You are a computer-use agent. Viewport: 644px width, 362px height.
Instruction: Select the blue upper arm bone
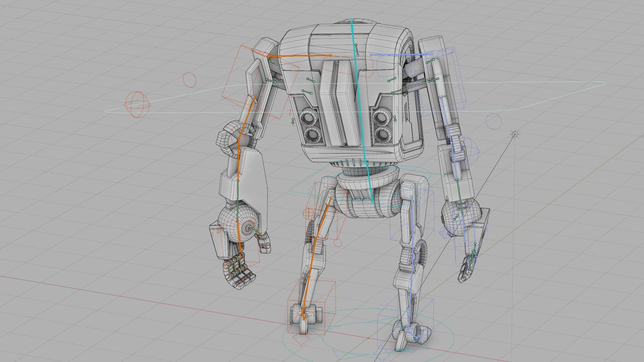point(446,120)
